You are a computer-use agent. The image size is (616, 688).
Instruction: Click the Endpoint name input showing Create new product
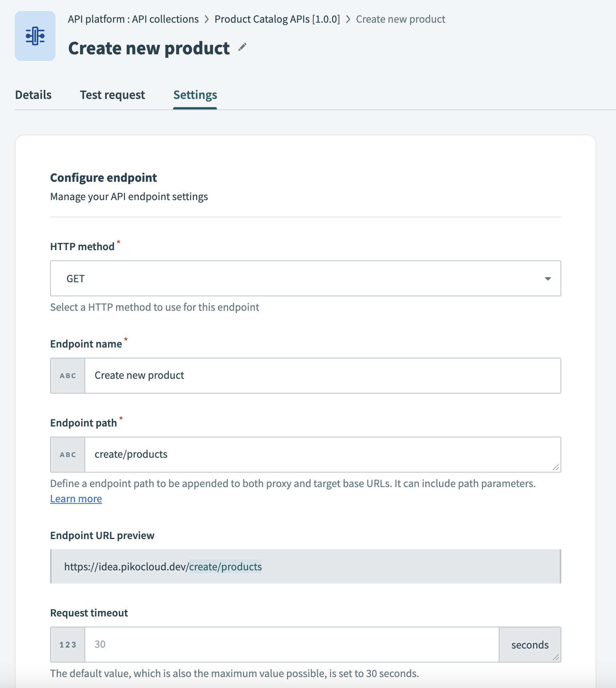[323, 375]
